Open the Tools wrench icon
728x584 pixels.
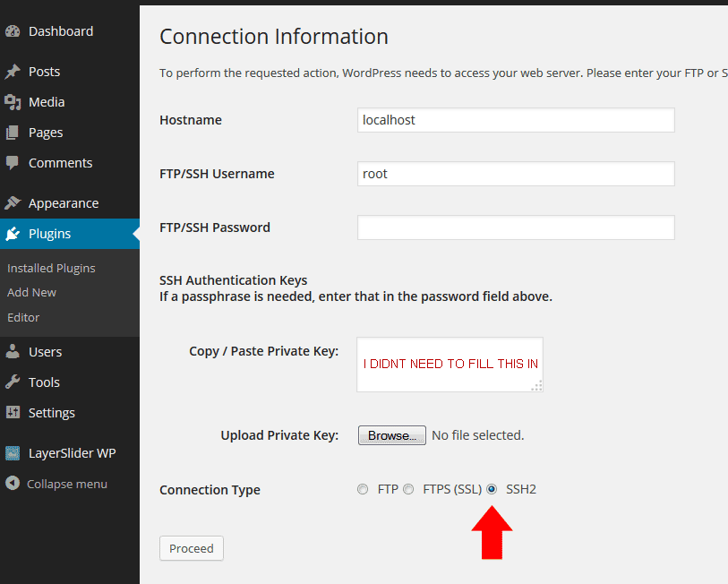(x=13, y=382)
